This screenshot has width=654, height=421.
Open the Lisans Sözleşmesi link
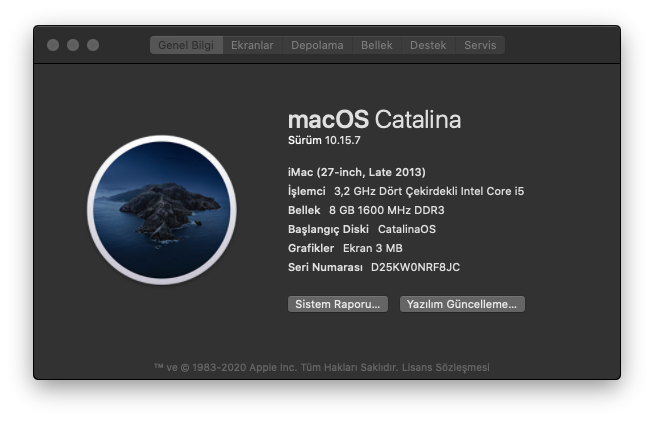coord(451,367)
